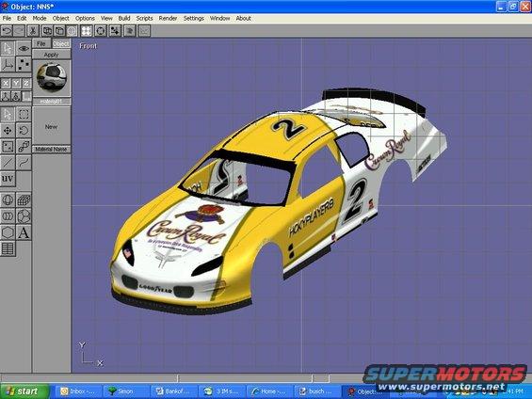Viewport: 532px width, 399px height.
Task: Choose the UV texture tool
Action: (x=8, y=179)
